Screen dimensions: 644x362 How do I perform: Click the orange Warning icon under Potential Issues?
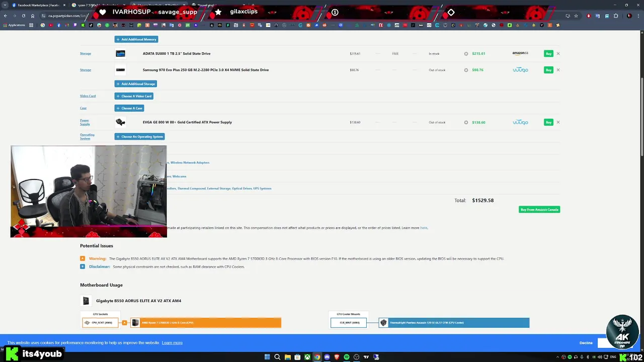coord(83,258)
